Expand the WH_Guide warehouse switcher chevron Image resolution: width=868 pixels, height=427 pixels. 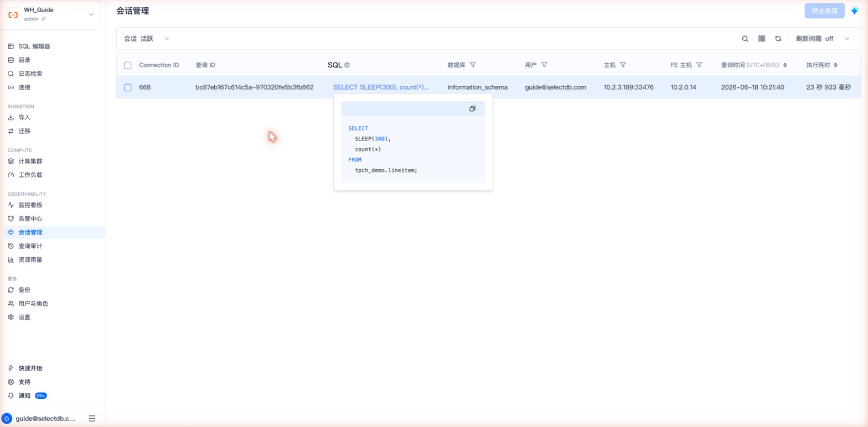tap(91, 14)
